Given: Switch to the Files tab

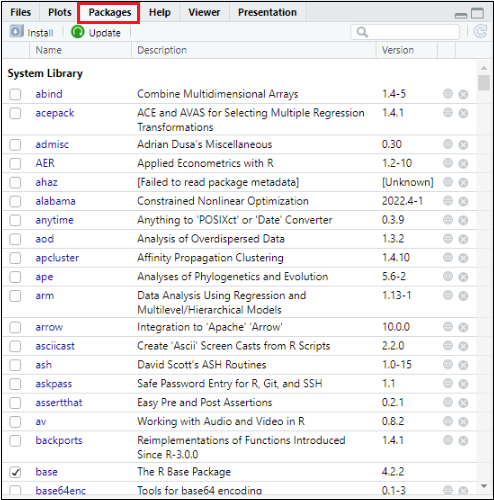Looking at the screenshot, I should click(x=21, y=12).
